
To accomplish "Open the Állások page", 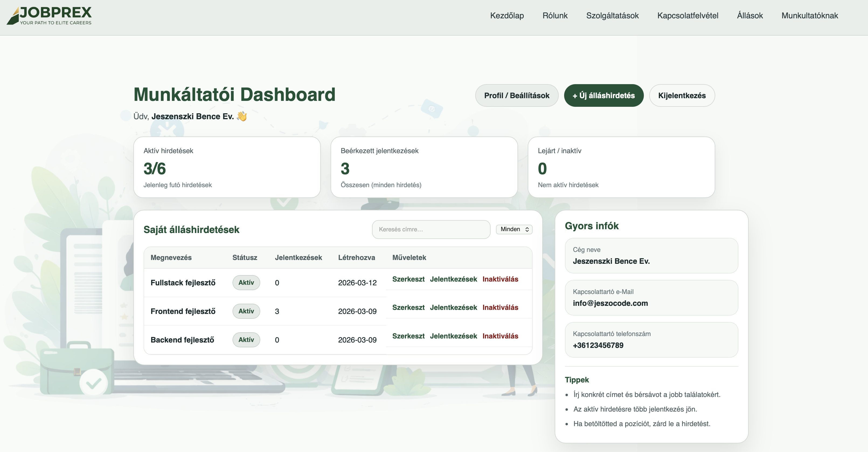I will [x=749, y=16].
